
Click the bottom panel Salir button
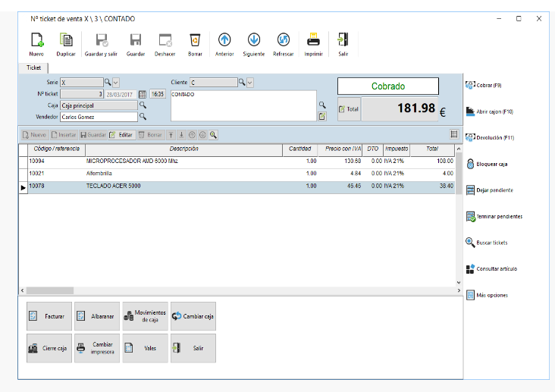pos(193,348)
